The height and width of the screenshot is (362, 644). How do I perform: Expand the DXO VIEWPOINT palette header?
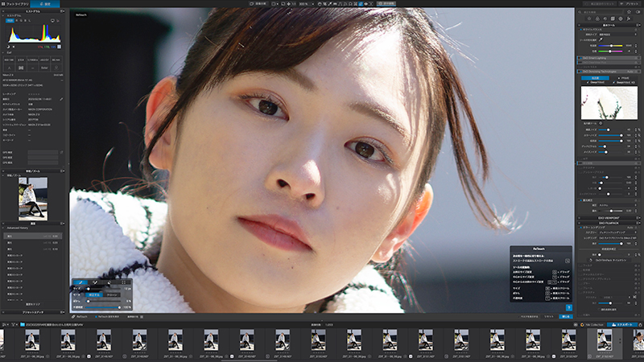[609, 218]
